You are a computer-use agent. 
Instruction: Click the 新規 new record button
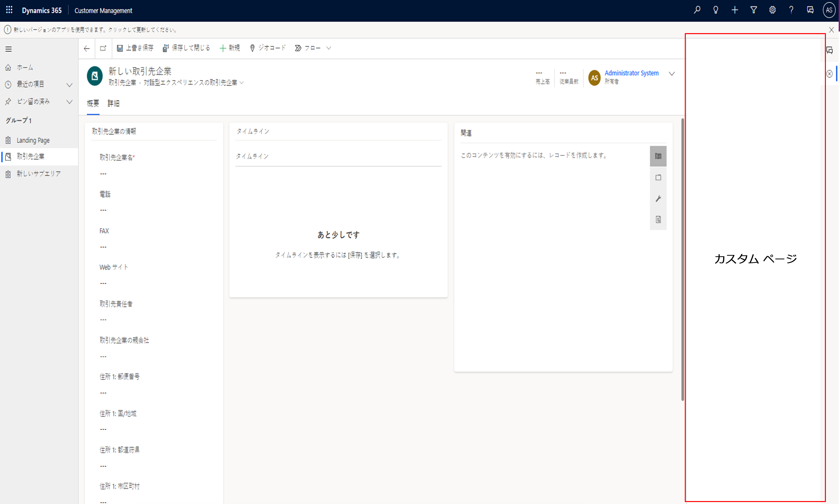230,48
